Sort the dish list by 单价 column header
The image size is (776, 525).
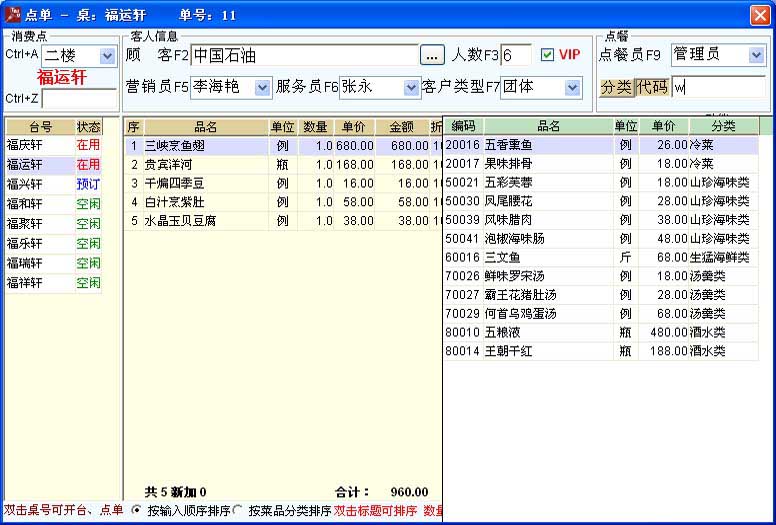(x=663, y=126)
